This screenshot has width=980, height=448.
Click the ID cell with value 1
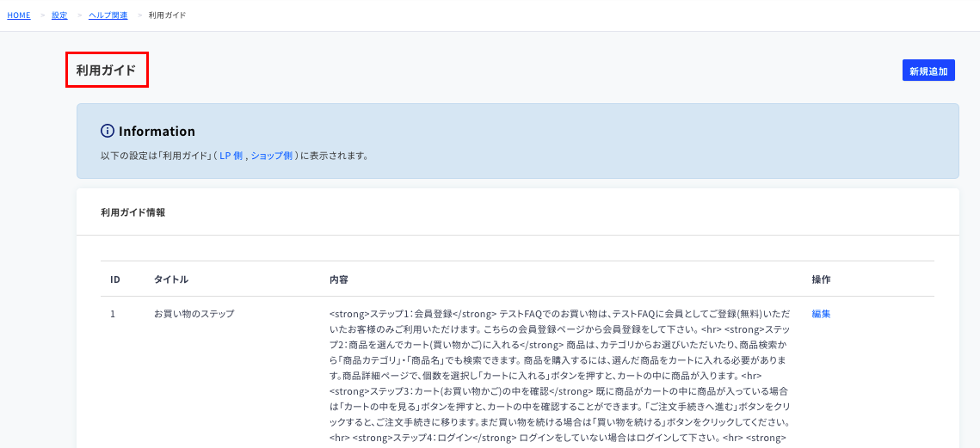113,314
